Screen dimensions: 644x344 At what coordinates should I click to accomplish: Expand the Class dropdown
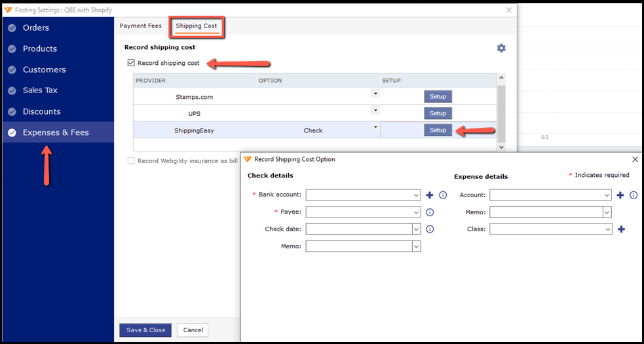(607, 229)
